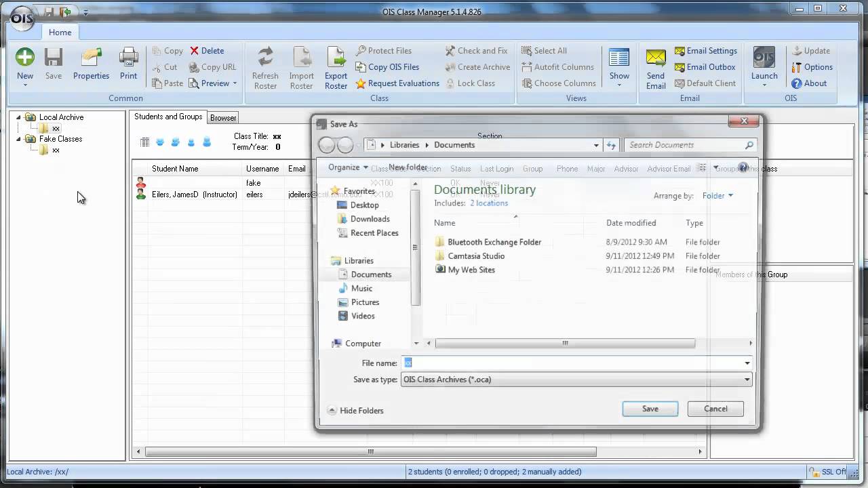
Task: Click the File name input field
Action: click(576, 363)
